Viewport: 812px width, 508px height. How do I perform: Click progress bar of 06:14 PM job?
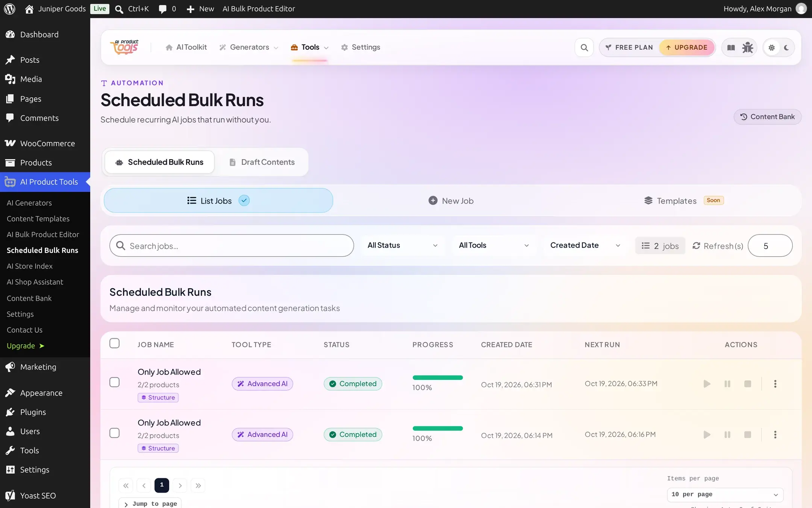(x=438, y=428)
